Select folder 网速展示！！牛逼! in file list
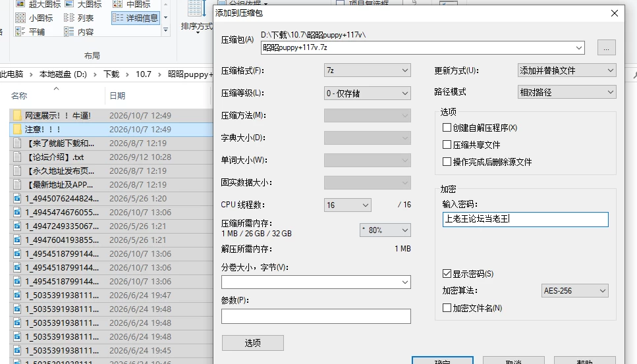Image resolution: width=637 pixels, height=364 pixels. tap(111, 116)
